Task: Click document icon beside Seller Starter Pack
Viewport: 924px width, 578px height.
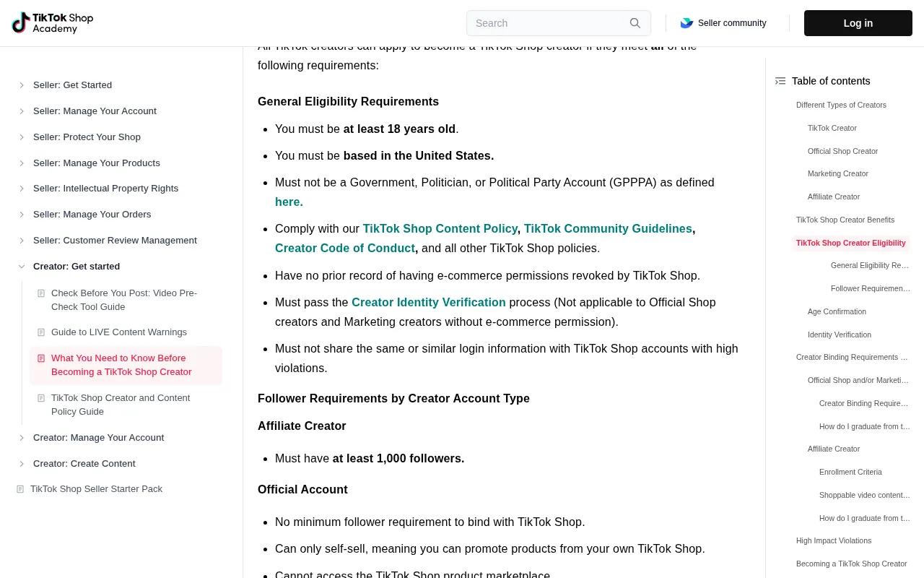Action: tap(20, 489)
